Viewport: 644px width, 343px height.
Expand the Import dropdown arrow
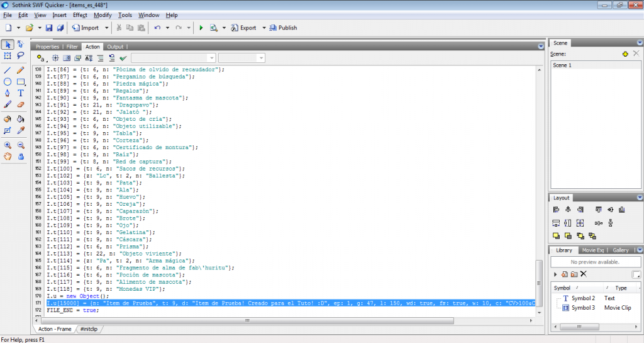pos(106,28)
